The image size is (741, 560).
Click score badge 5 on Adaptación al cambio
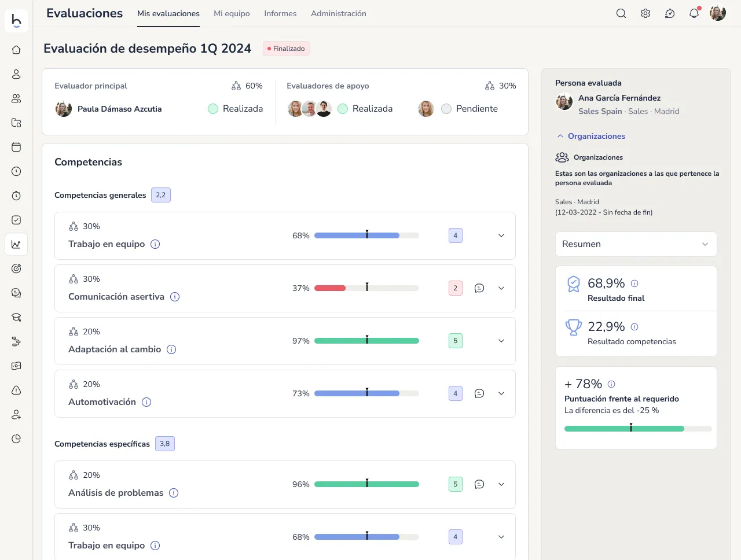click(456, 341)
